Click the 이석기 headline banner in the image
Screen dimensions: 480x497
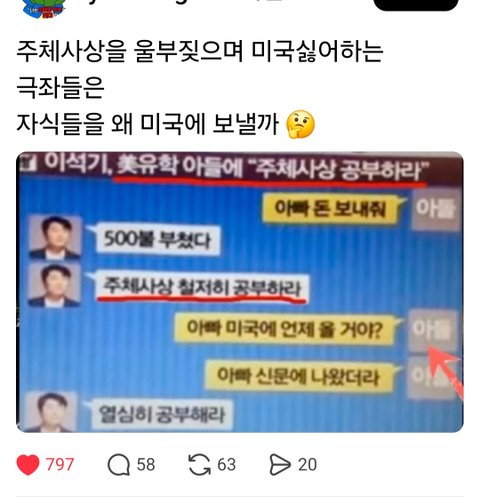[x=240, y=168]
